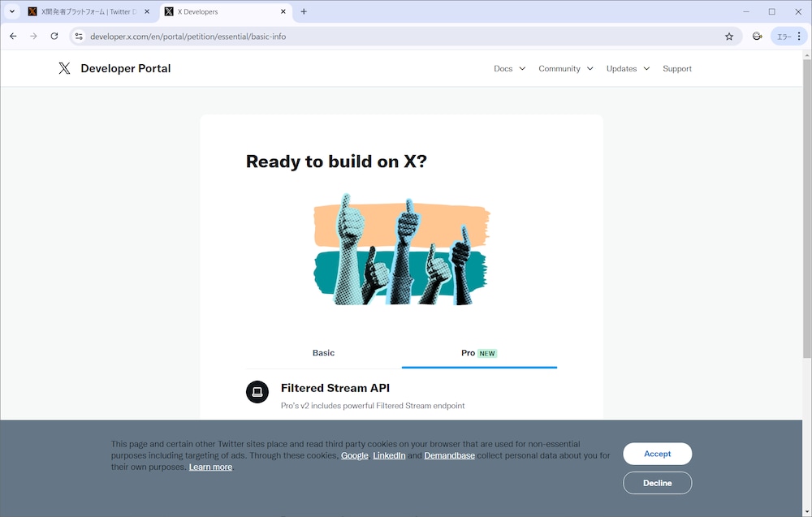Click the page vertical scrollbar thumb
The width and height of the screenshot is (812, 517).
tap(807, 209)
